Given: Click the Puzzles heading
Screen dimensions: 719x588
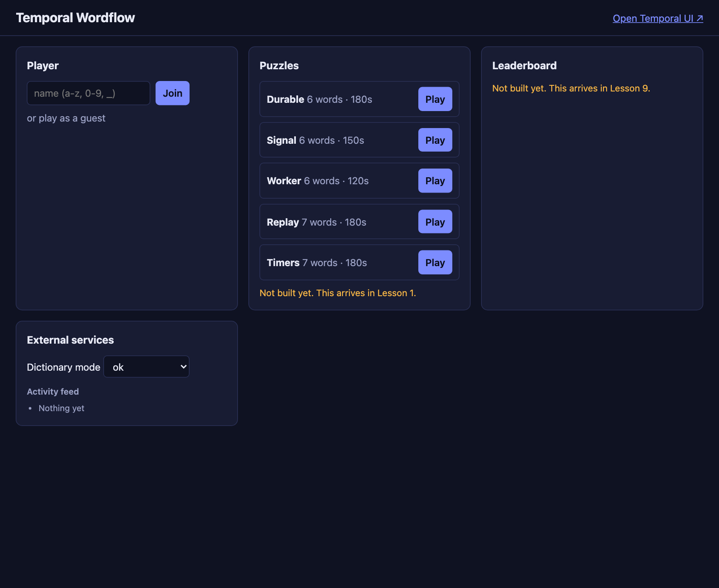Looking at the screenshot, I should point(279,66).
